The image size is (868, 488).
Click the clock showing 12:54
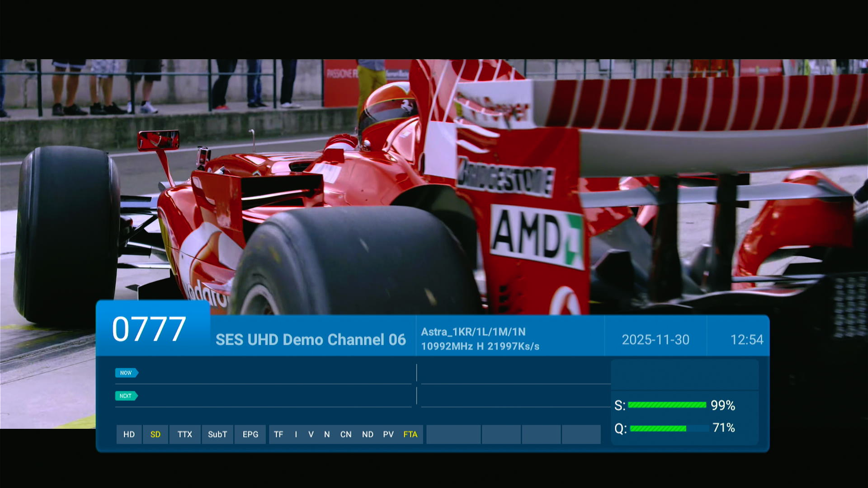pos(746,340)
